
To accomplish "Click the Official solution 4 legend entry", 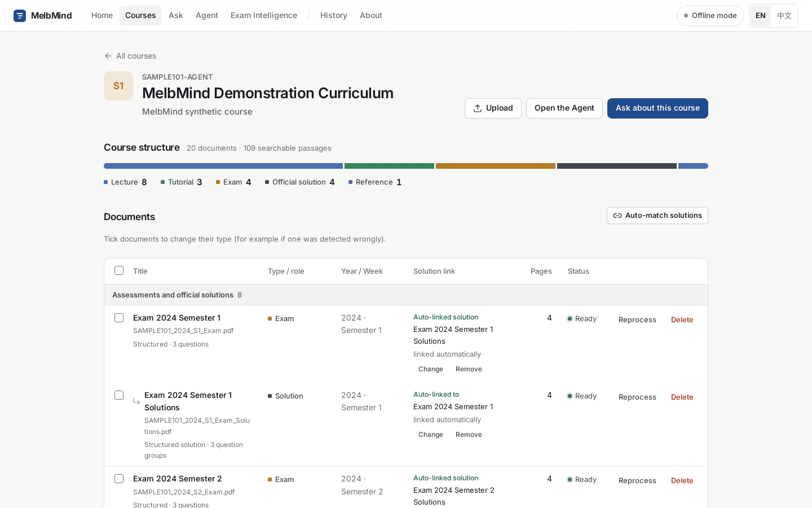I will click(x=300, y=182).
